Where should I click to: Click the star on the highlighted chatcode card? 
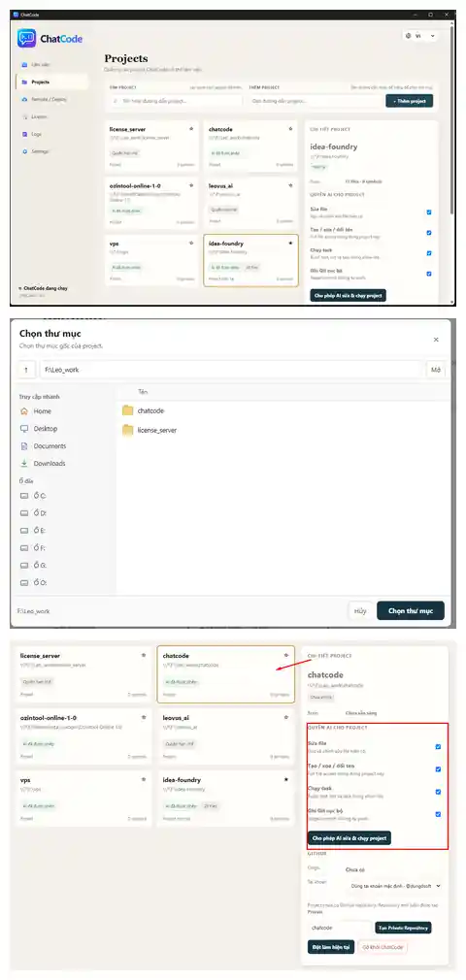point(286,656)
